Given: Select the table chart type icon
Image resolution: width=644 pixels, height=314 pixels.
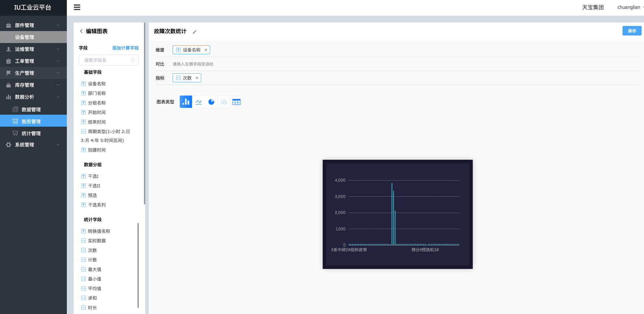Looking at the screenshot, I should [x=236, y=102].
